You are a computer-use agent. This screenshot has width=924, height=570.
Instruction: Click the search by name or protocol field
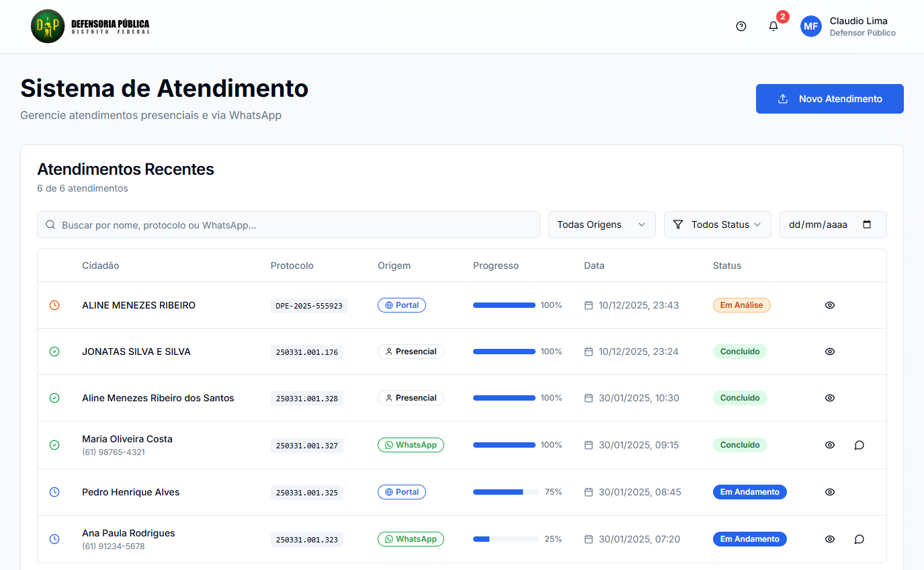tap(289, 225)
